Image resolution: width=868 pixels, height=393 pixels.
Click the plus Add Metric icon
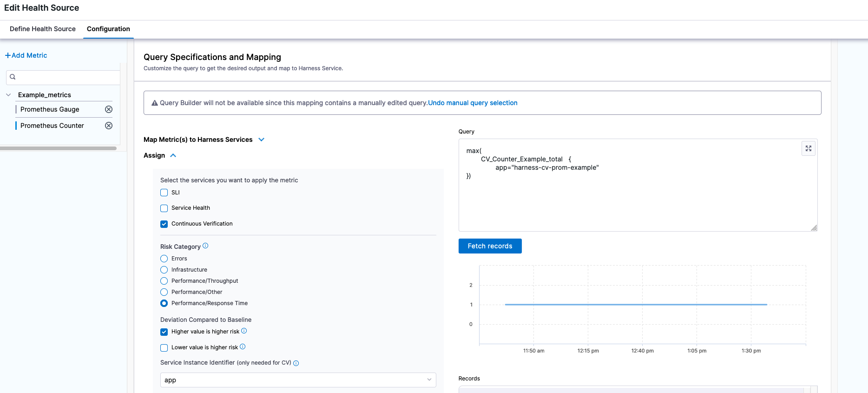8,55
